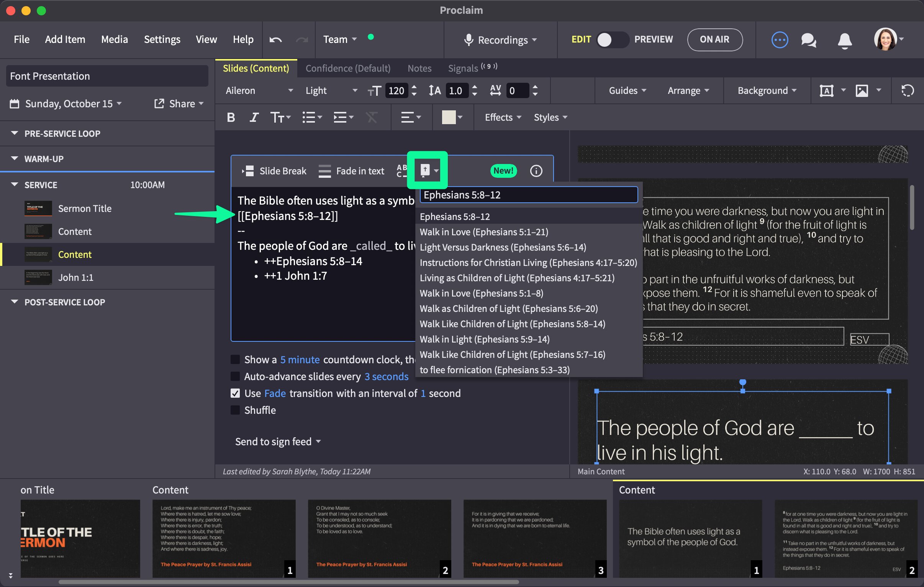Click the reset slide layout icon
The width and height of the screenshot is (924, 587).
coord(907,91)
